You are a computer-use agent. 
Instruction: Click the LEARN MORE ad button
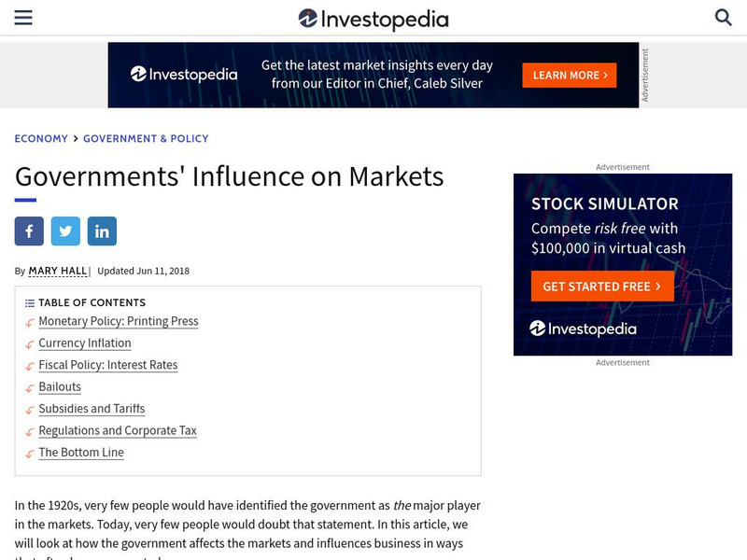568,75
